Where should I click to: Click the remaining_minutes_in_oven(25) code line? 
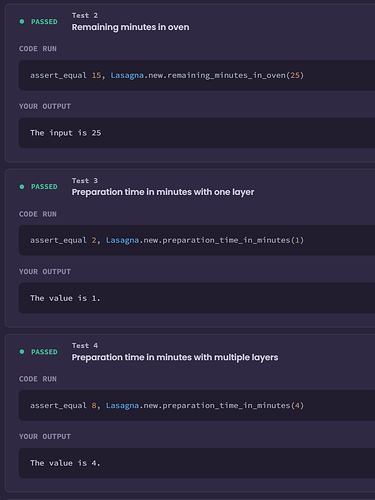point(167,75)
